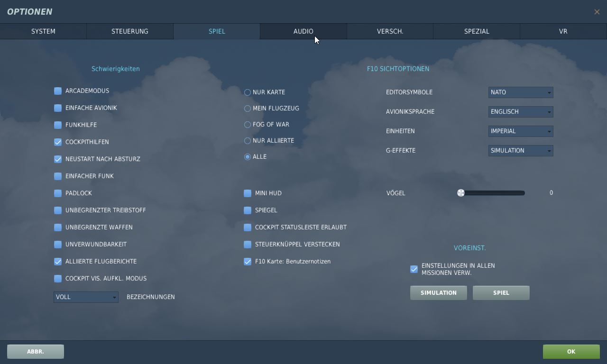Open the EINHEITEN dropdown showing IMPERIAL
Screen dimensions: 607x364
(520, 131)
